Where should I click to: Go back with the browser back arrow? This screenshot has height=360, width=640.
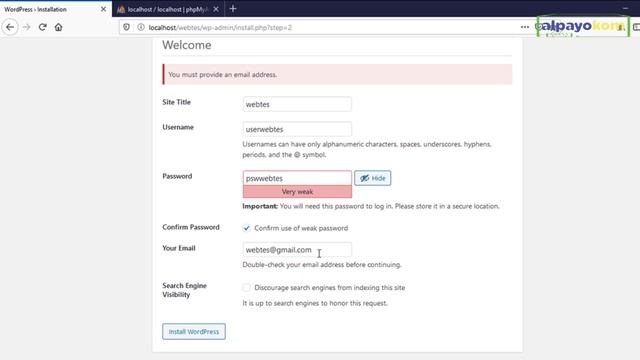click(10, 27)
